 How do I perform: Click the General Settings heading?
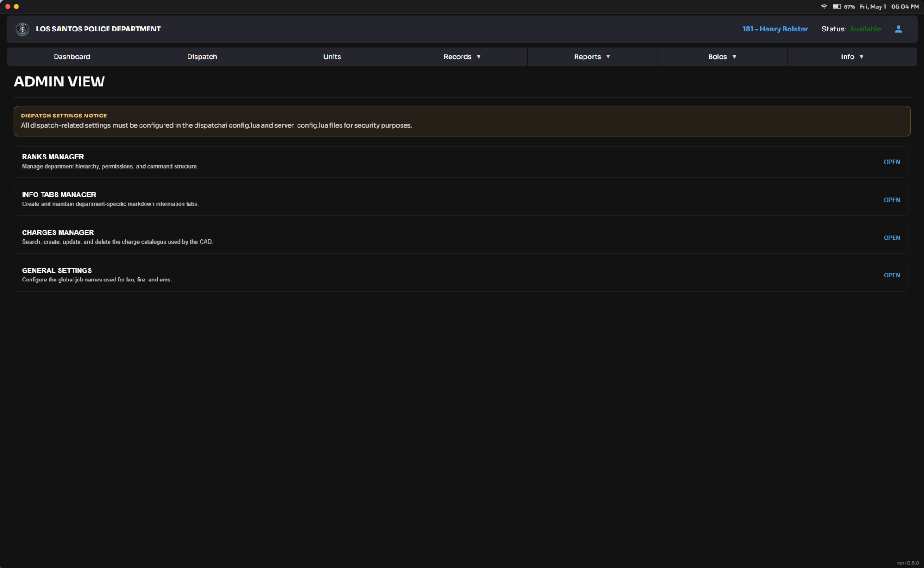point(57,271)
